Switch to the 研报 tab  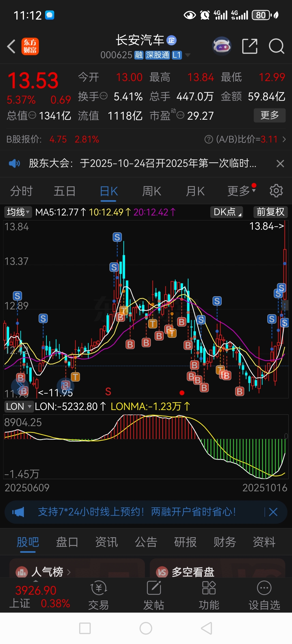pos(185,542)
